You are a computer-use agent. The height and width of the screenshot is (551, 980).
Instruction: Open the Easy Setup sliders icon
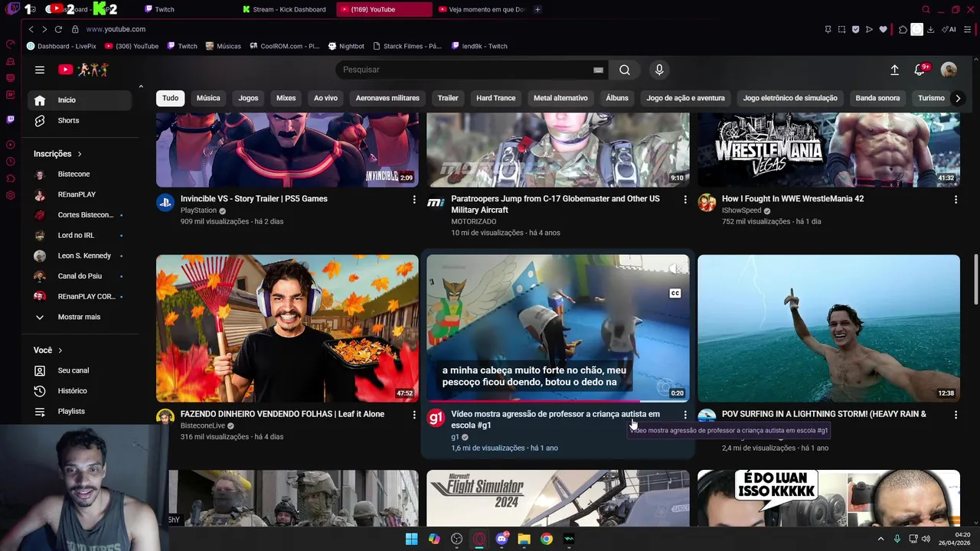[968, 29]
